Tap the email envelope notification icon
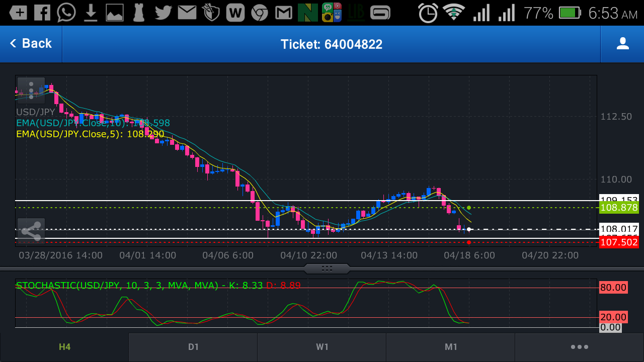The image size is (644, 362). [187, 13]
